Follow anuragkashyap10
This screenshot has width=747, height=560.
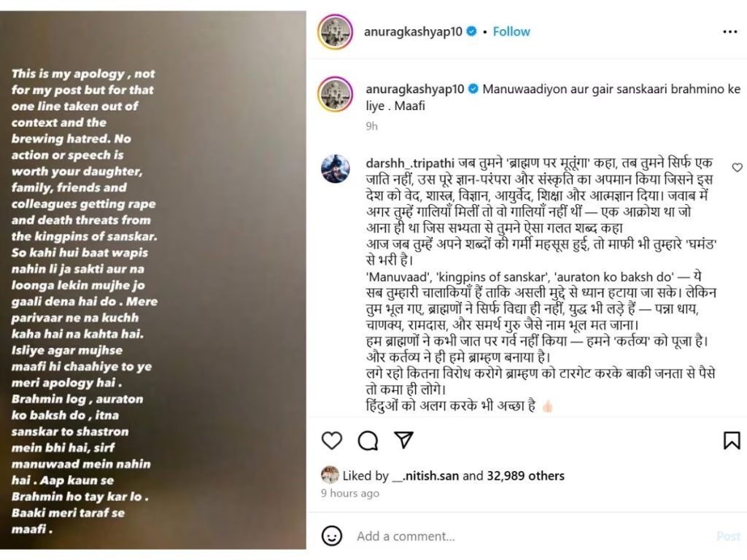[x=511, y=31]
